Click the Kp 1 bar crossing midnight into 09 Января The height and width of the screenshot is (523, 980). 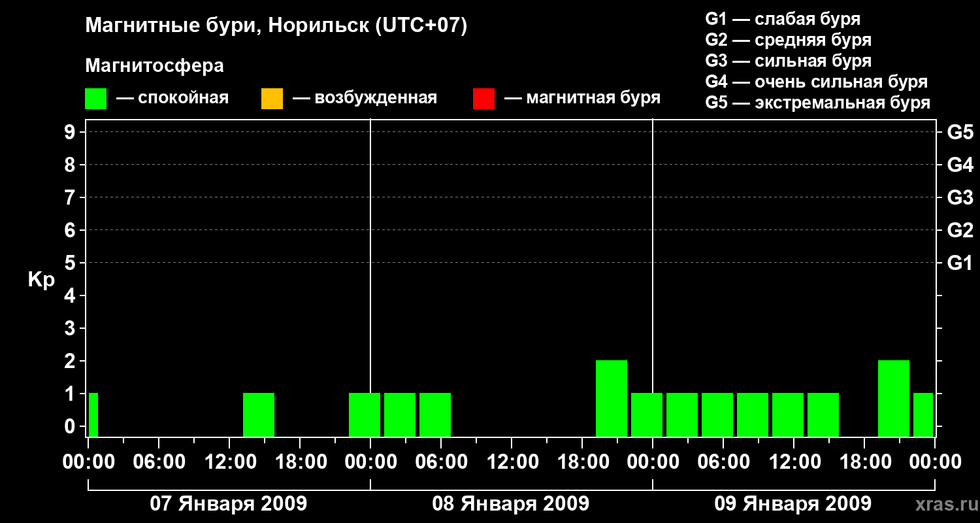tap(647, 414)
